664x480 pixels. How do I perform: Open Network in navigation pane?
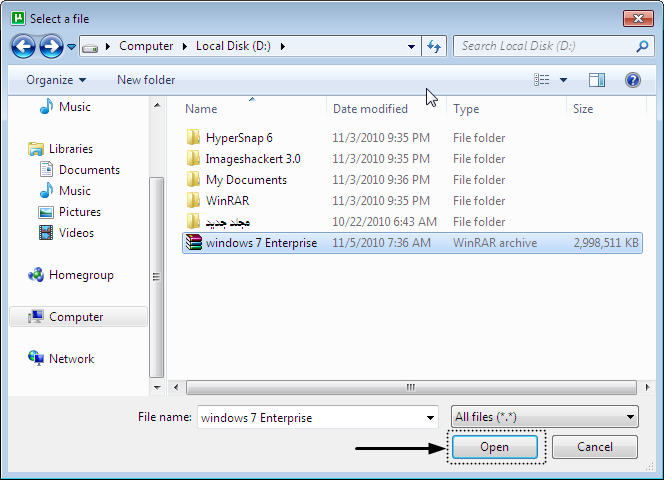click(71, 359)
